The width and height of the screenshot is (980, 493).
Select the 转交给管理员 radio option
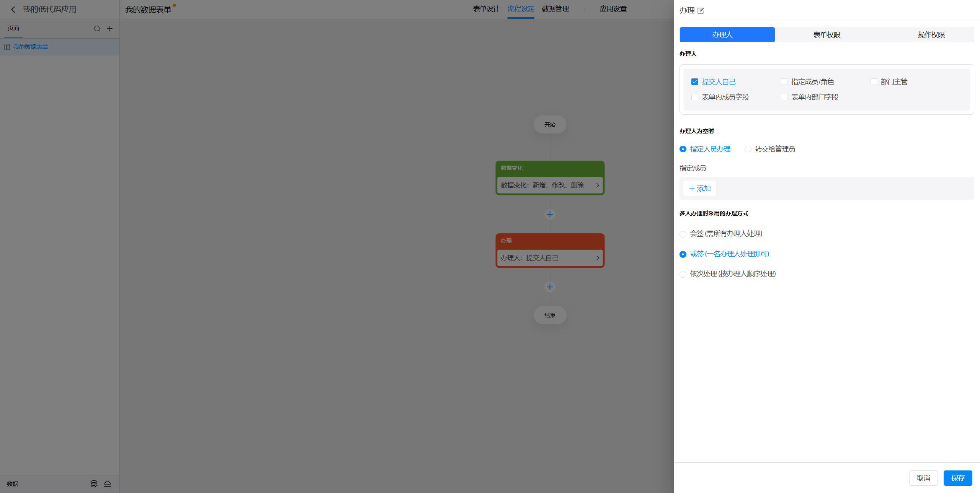748,149
